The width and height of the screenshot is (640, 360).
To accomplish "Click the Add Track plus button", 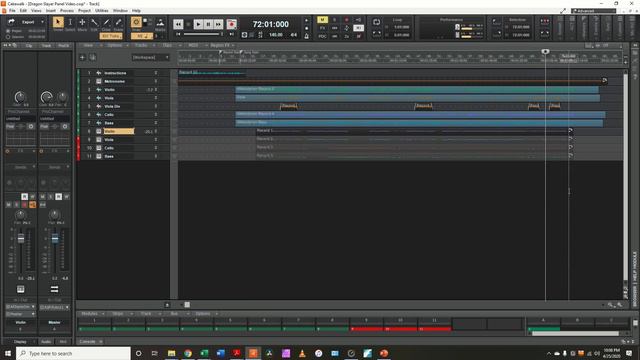I will [x=82, y=58].
